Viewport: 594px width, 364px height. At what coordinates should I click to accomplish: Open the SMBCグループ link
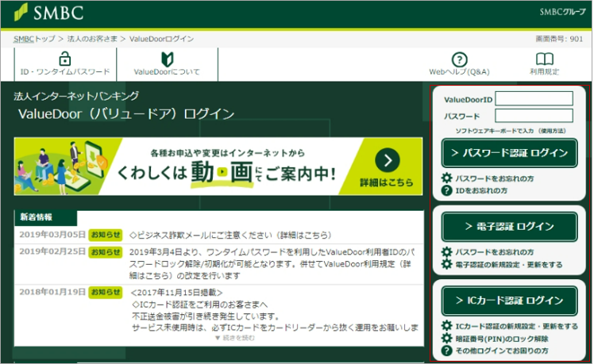[x=562, y=12]
